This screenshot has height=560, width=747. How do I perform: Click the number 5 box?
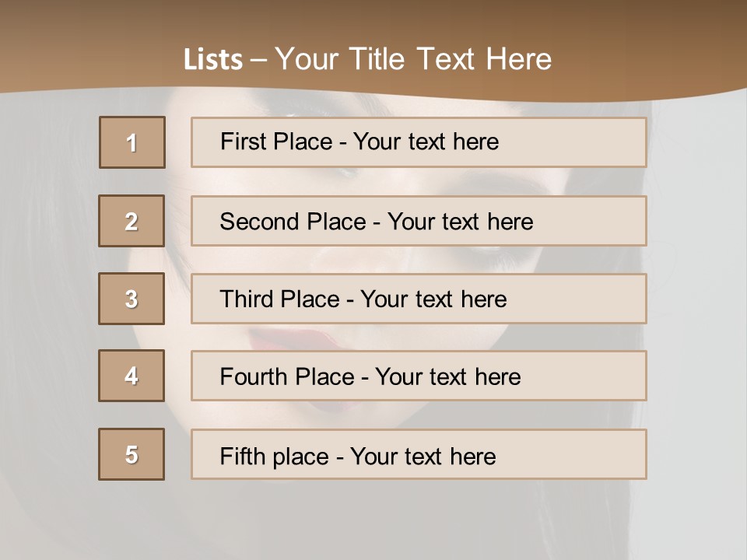click(132, 454)
